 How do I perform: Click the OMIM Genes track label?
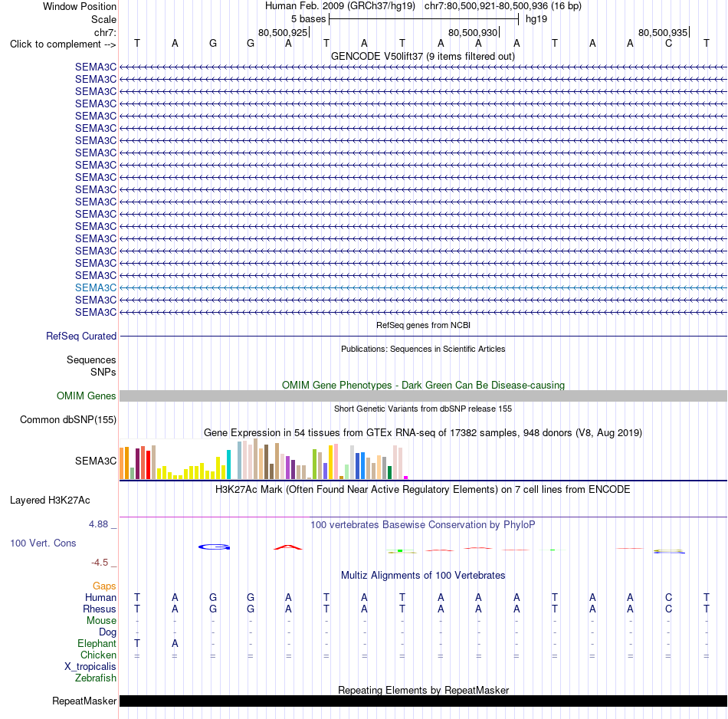[x=86, y=396]
